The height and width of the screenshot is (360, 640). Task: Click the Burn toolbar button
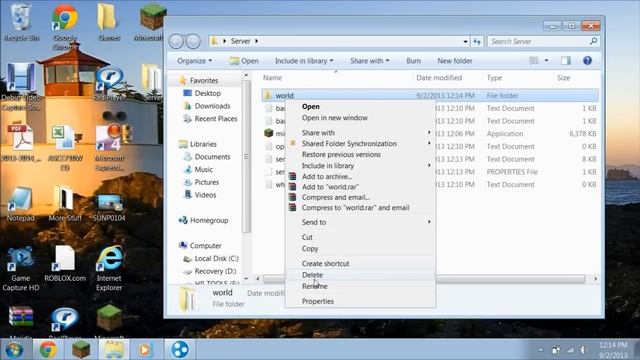[413, 61]
